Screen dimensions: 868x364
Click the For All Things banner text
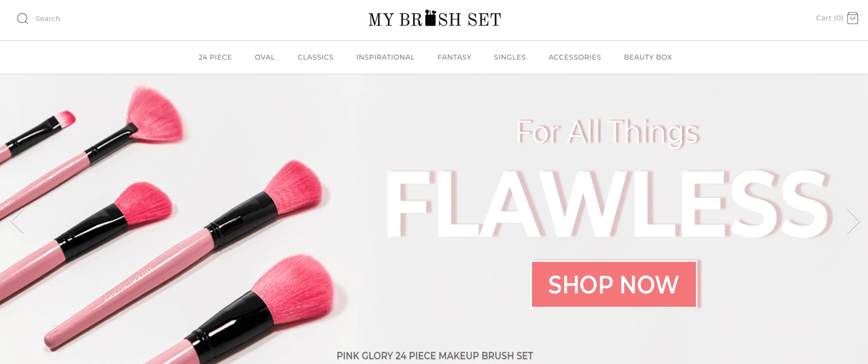608,132
